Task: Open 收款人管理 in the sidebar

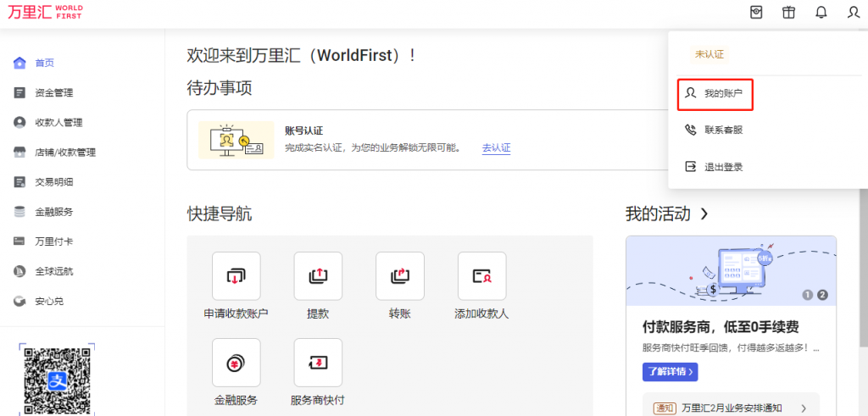Action: coord(58,123)
